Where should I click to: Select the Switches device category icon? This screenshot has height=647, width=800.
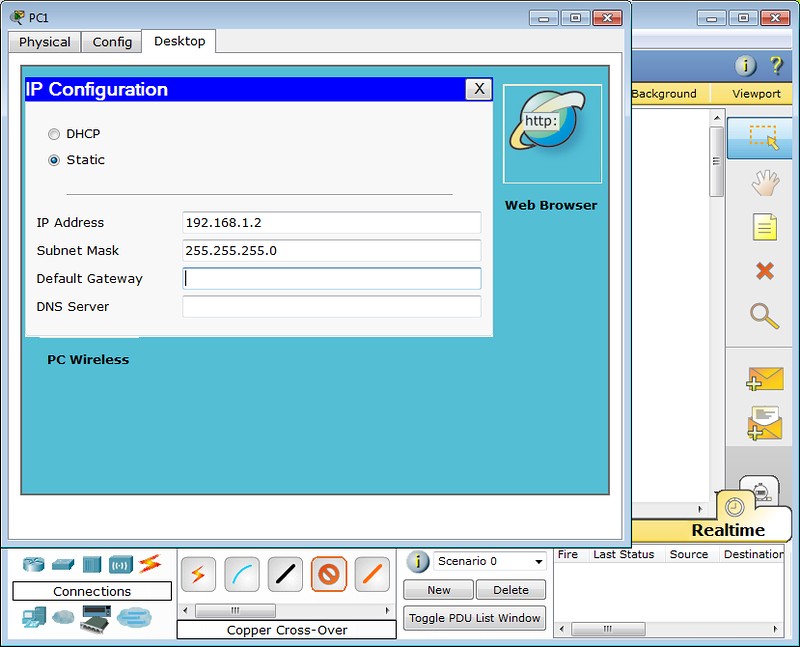tap(63, 564)
